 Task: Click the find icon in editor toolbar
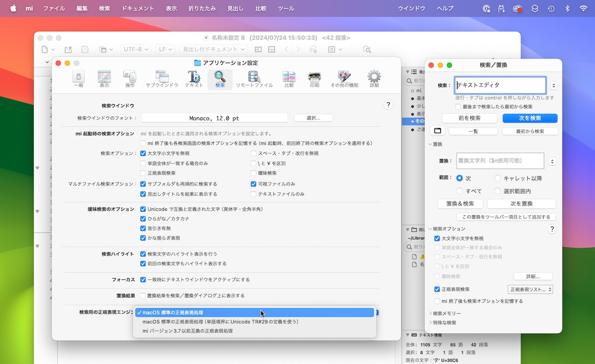(367, 49)
